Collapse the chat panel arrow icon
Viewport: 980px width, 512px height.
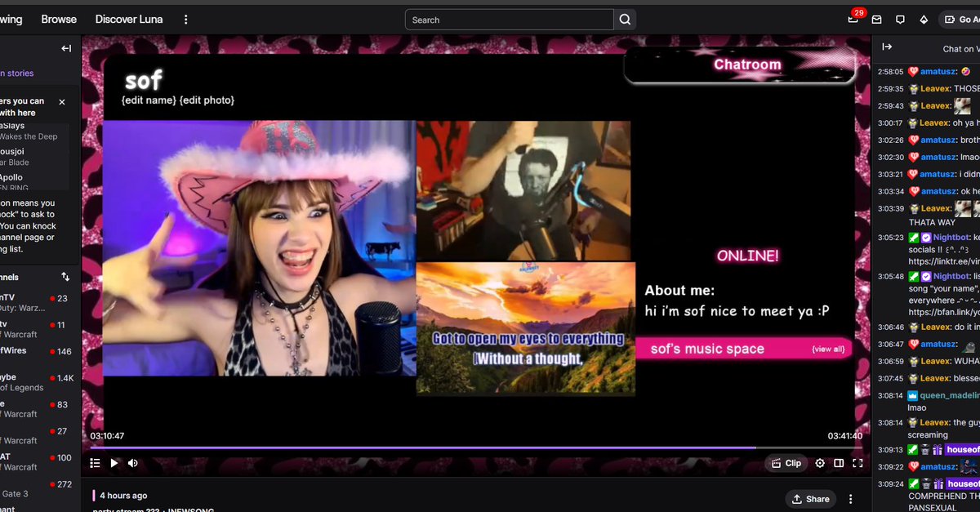pos(887,48)
